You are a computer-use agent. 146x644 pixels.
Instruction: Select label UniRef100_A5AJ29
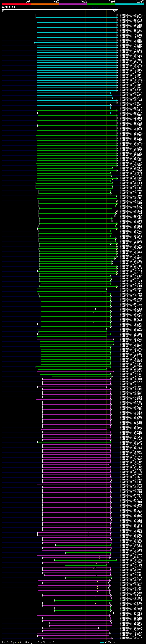(x=131, y=63)
